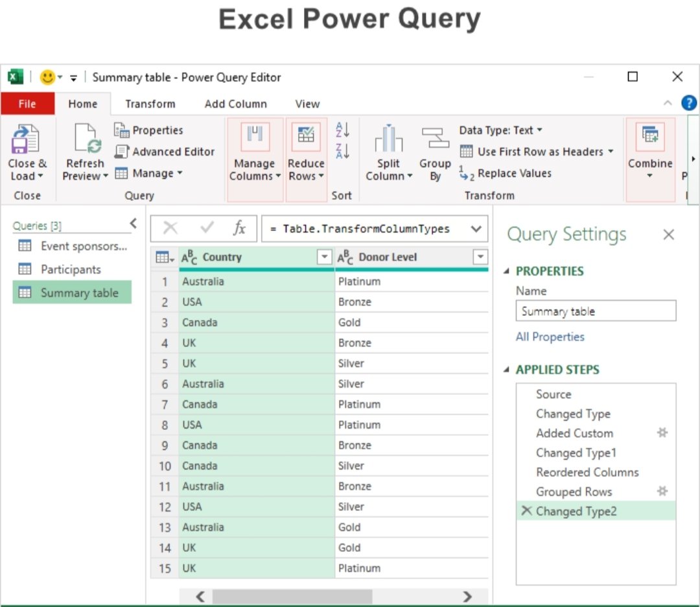This screenshot has height=607, width=700.
Task: Open the File tab
Action: tap(27, 104)
